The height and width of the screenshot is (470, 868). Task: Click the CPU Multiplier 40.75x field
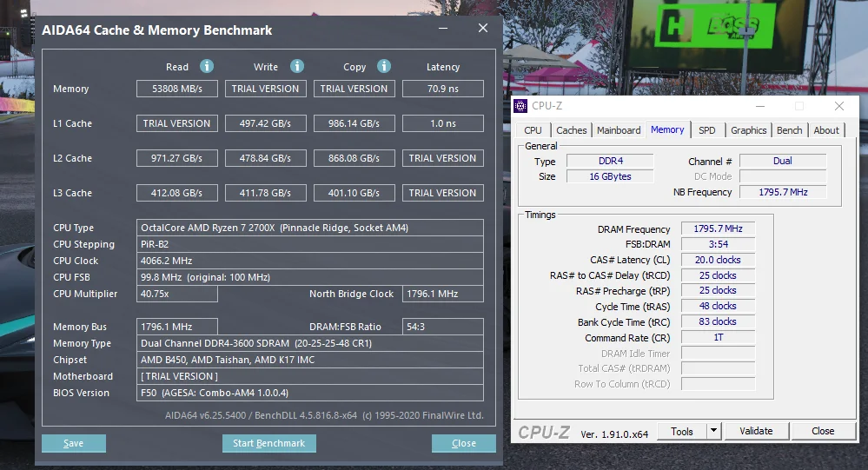177,294
